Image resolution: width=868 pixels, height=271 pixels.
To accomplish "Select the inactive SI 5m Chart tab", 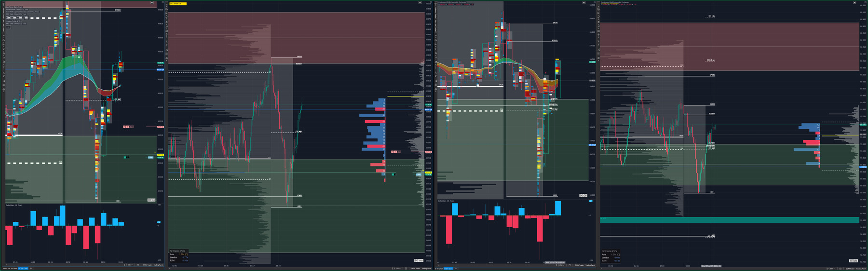I will tap(439, 269).
